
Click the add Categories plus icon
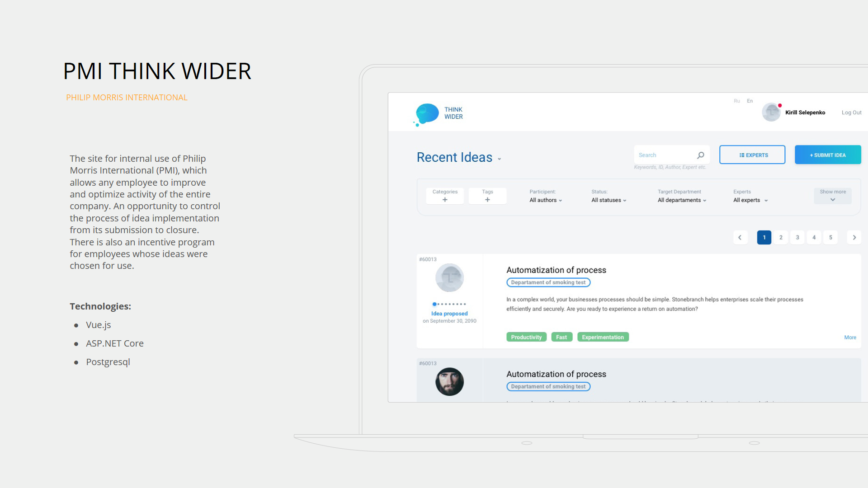pos(445,200)
